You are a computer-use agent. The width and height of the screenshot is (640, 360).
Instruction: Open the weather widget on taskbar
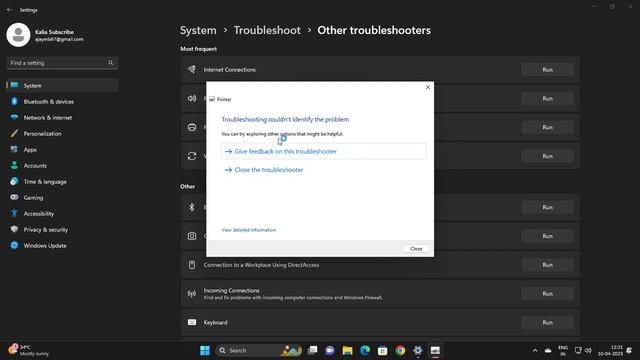point(29,350)
